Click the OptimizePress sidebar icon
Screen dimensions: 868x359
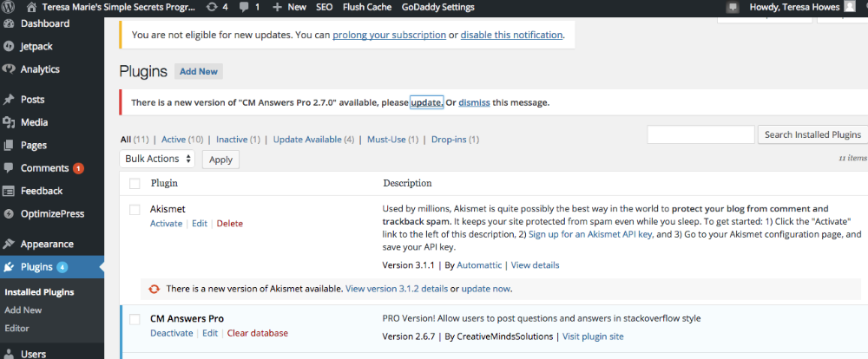tap(9, 213)
